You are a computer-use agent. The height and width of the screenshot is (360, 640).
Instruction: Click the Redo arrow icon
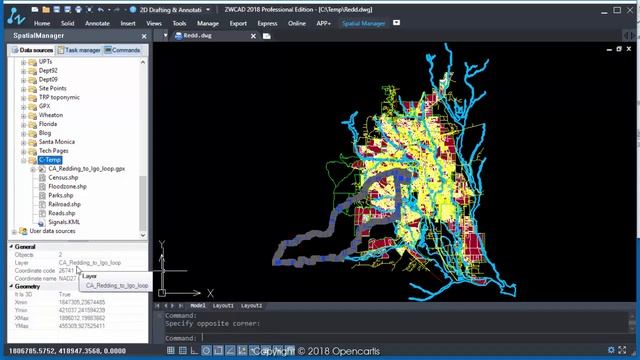(117, 9)
